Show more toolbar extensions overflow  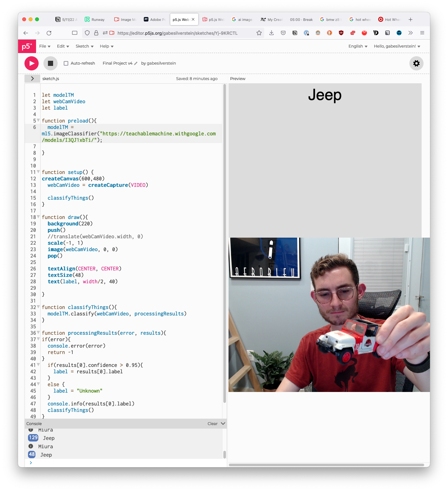point(410,33)
